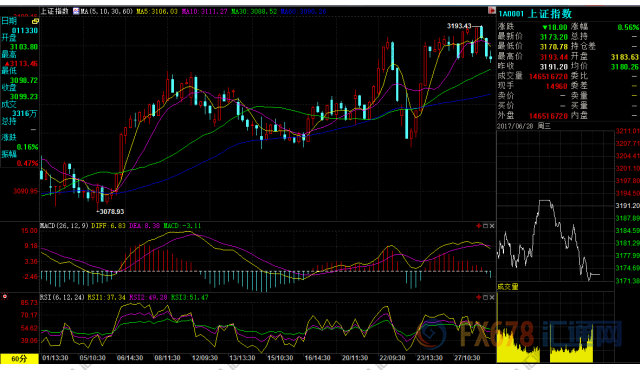Click the 上证指数 title above the chart
This screenshot has height=370, width=640.
pos(54,11)
